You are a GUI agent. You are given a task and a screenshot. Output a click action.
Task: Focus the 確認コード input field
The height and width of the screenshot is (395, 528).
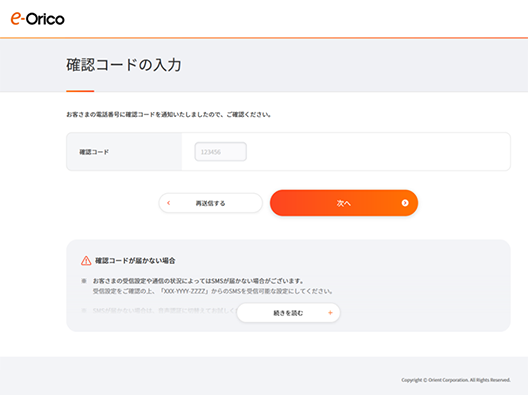coord(221,152)
